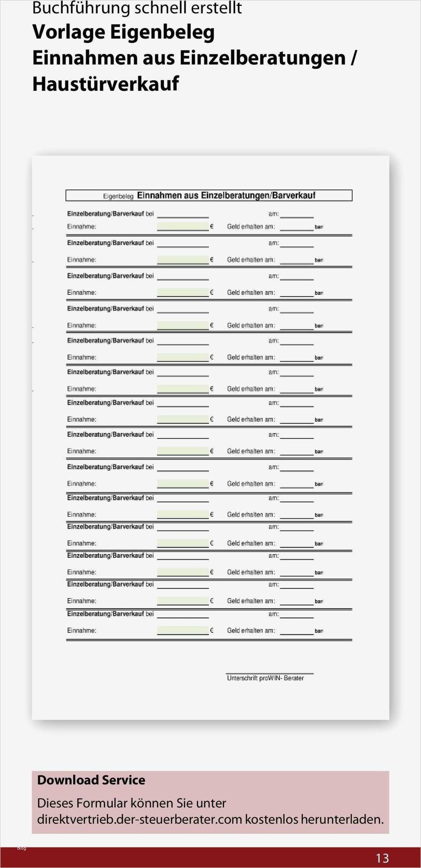Click last 'Einzelberatung/Barverkauf bei' name field
The height and width of the screenshot is (868, 421).
(182, 614)
